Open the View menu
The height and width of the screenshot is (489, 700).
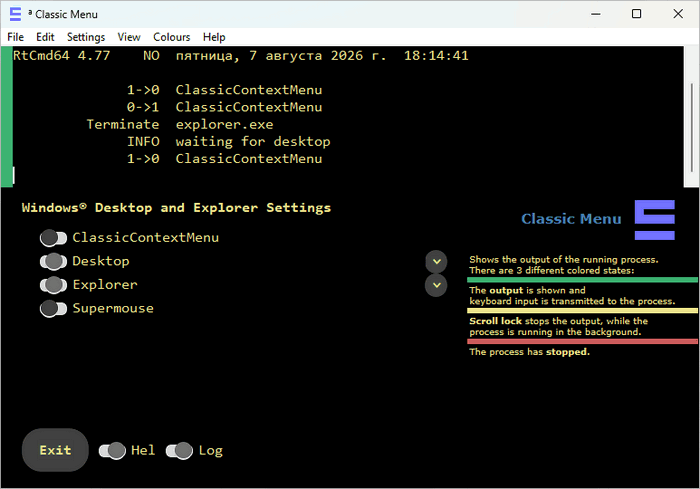click(129, 37)
